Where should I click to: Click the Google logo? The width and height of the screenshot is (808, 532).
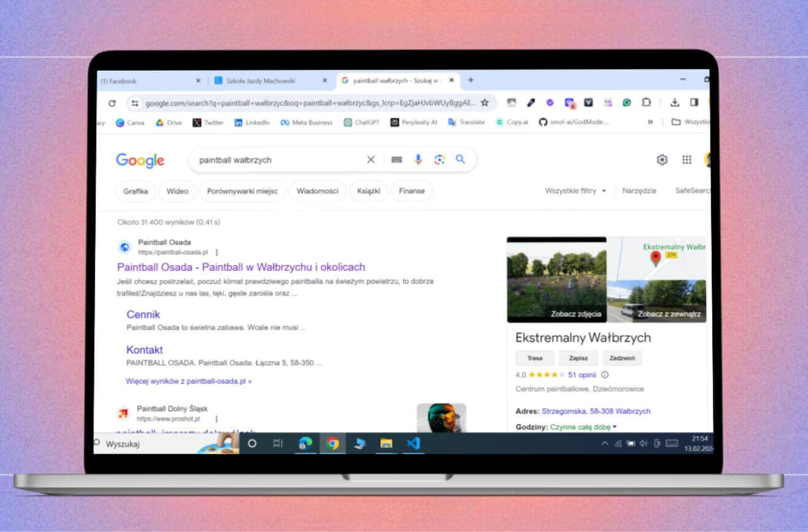(x=140, y=161)
